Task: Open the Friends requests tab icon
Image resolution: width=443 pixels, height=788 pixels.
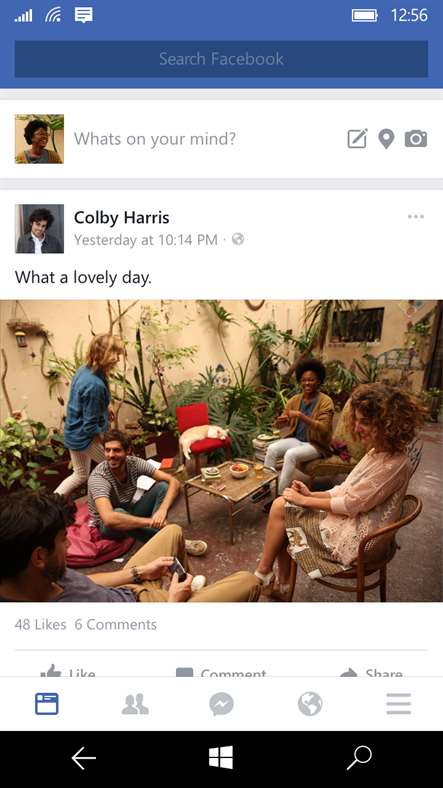Action: tap(135, 704)
